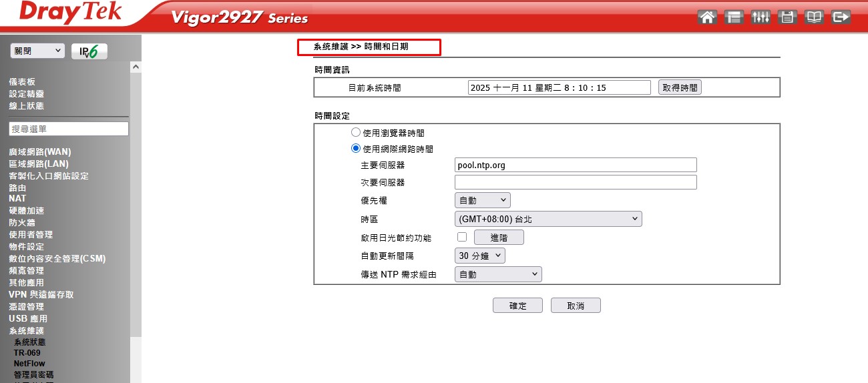This screenshot has width=868, height=383.
Task: Click the sidebar scrollbar up arrow
Action: pyautogui.click(x=136, y=67)
